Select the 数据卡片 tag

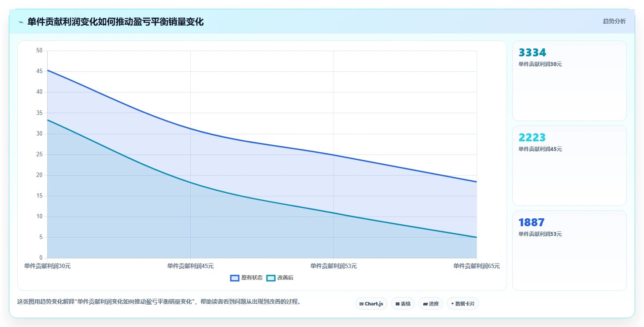point(463,304)
